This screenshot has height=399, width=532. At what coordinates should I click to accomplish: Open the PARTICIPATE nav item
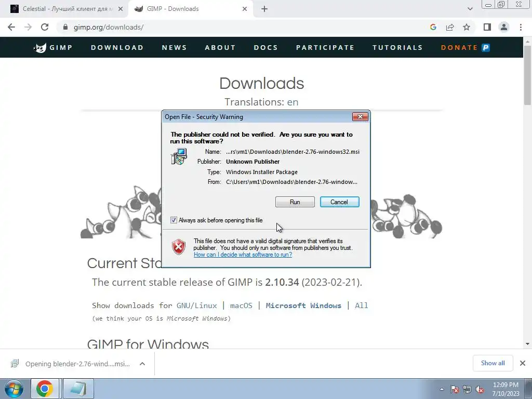[325, 47]
